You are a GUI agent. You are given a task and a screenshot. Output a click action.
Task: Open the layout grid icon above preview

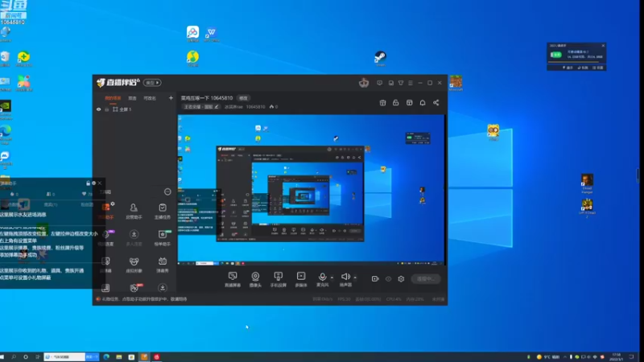pos(410,103)
